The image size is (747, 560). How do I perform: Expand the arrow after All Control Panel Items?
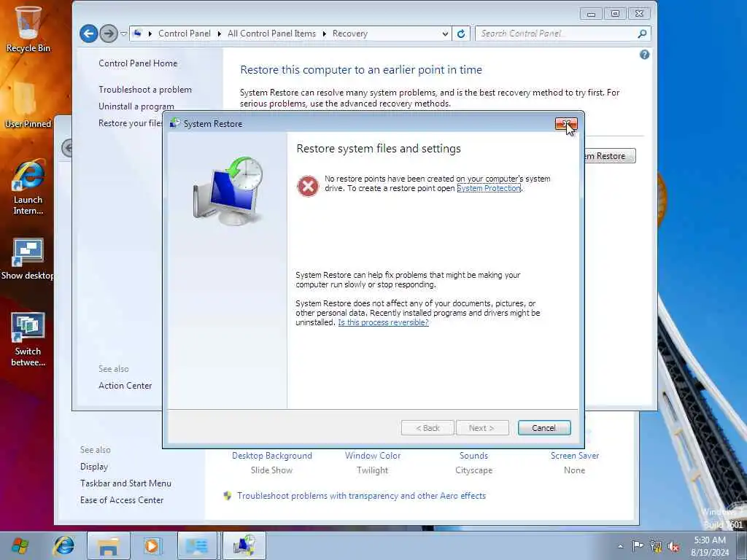[x=324, y=34]
